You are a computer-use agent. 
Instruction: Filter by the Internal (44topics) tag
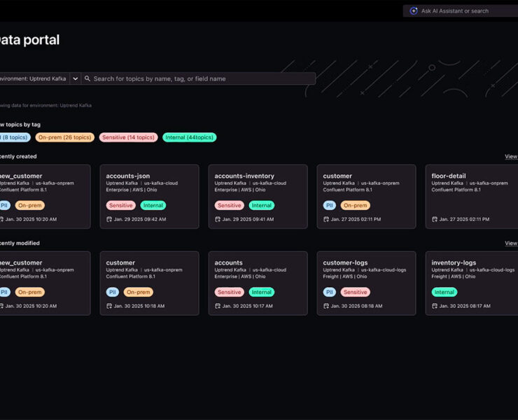pos(189,137)
